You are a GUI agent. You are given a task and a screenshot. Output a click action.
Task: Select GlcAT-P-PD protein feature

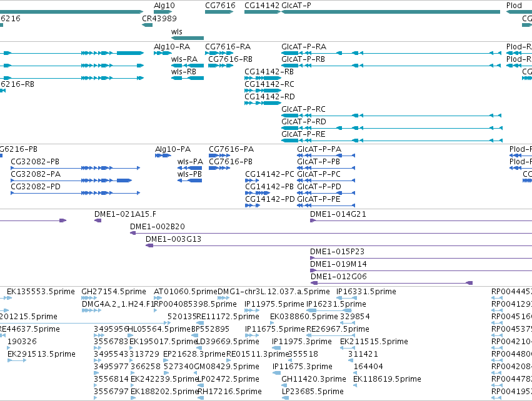click(x=326, y=193)
